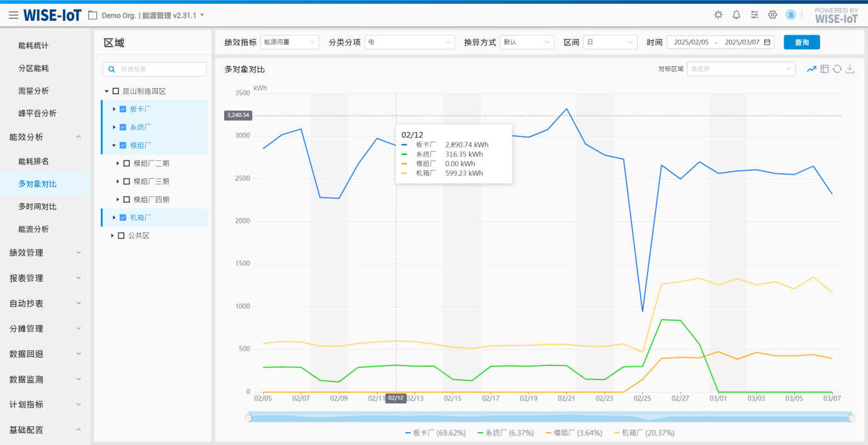Expand the 绩效管理 sidebar section

(45, 252)
